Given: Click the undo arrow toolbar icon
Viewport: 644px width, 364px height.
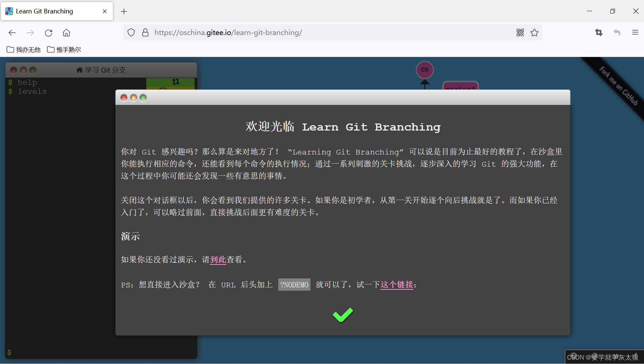Looking at the screenshot, I should coord(617,33).
